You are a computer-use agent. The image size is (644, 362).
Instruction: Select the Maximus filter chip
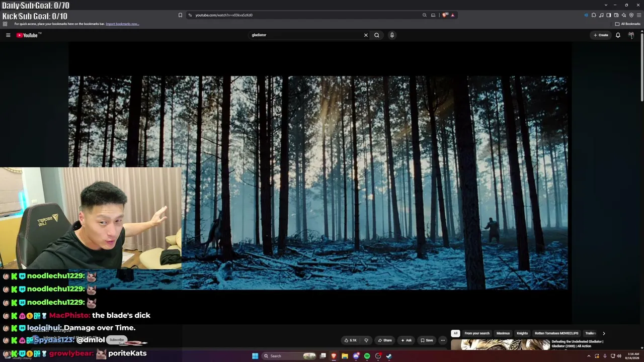click(503, 333)
